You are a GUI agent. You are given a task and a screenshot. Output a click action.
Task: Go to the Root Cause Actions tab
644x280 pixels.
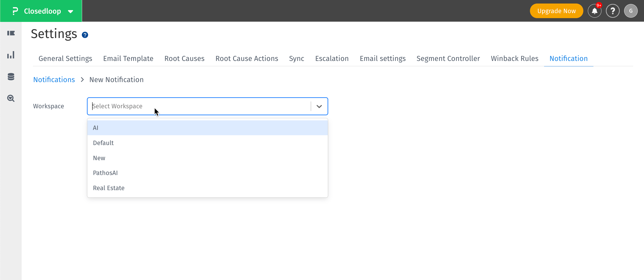[246, 58]
